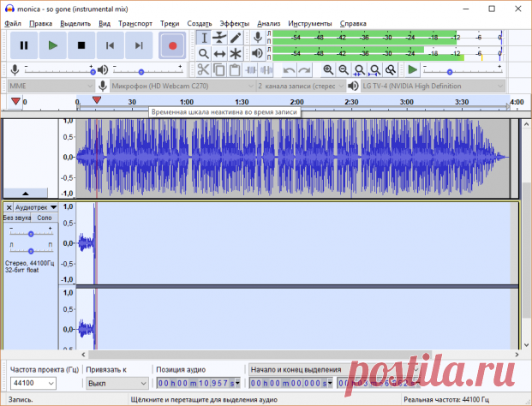532x406 pixels.
Task: Click the green Play-at-speed button
Action: click(413, 70)
